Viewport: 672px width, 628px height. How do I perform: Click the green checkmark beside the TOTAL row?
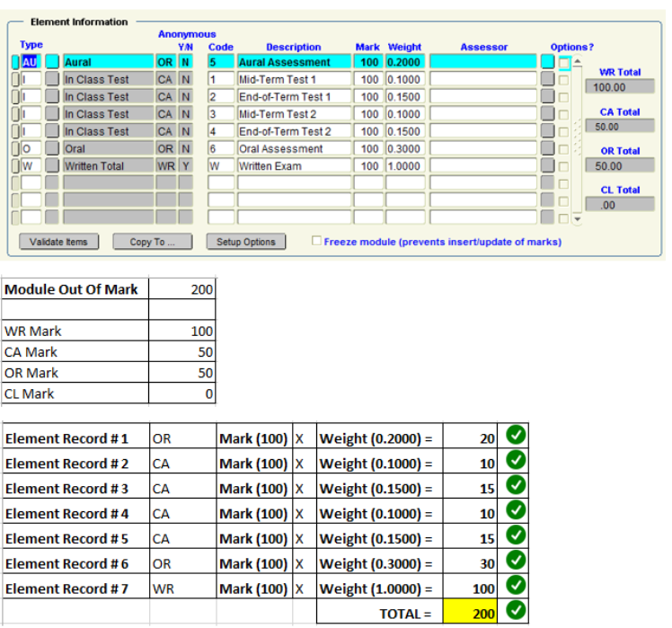pos(517,614)
